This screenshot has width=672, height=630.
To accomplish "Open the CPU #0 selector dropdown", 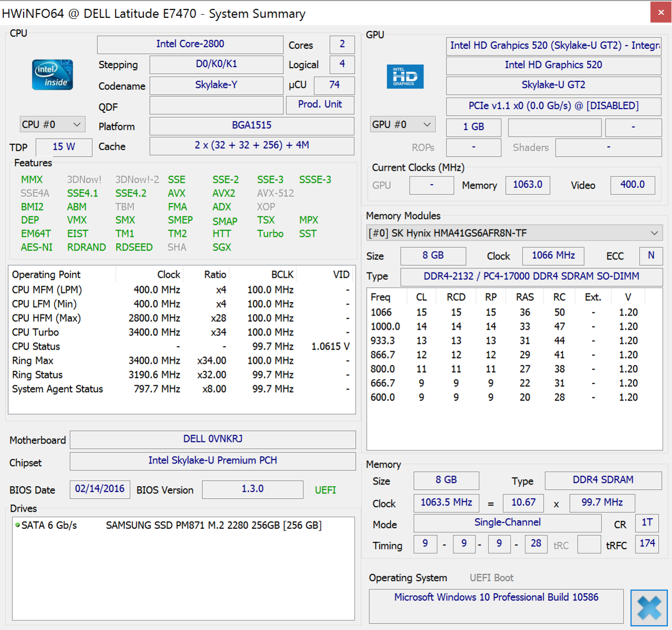I will [53, 124].
